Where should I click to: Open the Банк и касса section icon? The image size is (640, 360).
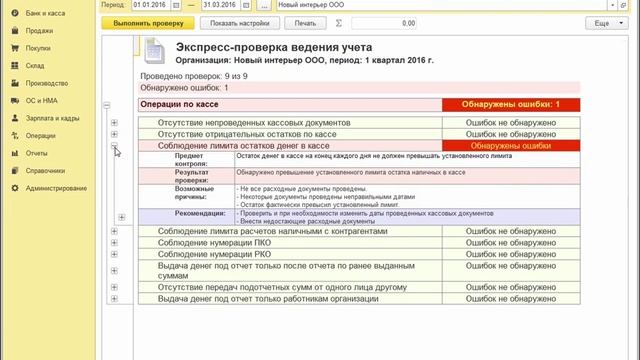pyautogui.click(x=15, y=13)
